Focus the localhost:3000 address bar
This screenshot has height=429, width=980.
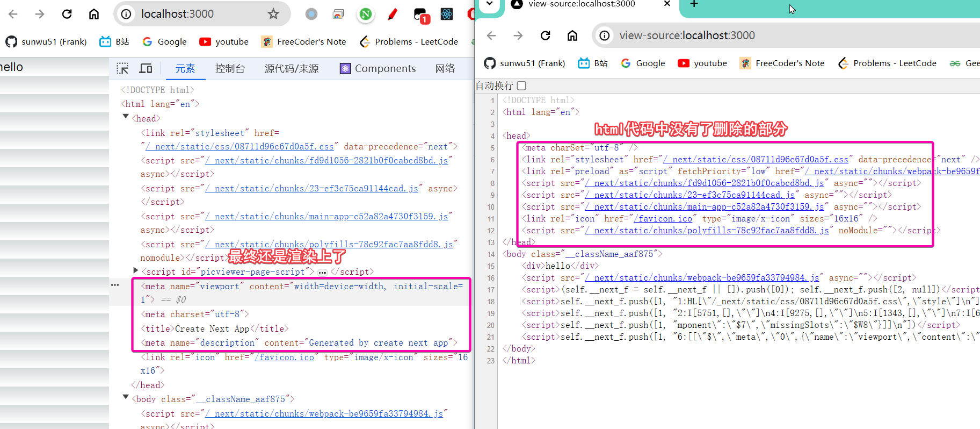pos(201,14)
